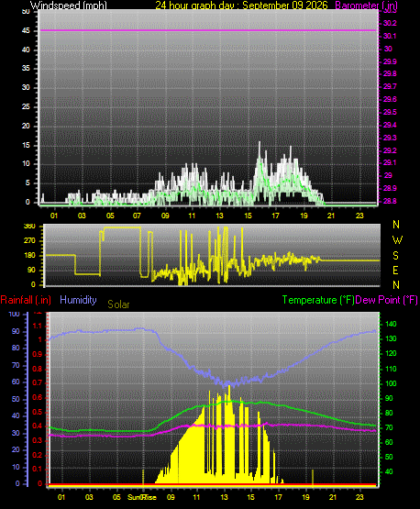Click the highest windspeed gust peak
The height and width of the screenshot is (509, 420).
(x=260, y=143)
